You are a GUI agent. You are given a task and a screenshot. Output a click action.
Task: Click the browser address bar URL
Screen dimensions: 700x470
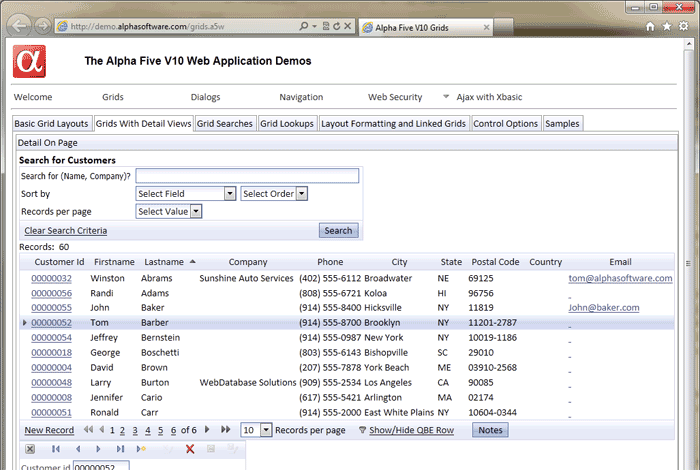click(147, 26)
